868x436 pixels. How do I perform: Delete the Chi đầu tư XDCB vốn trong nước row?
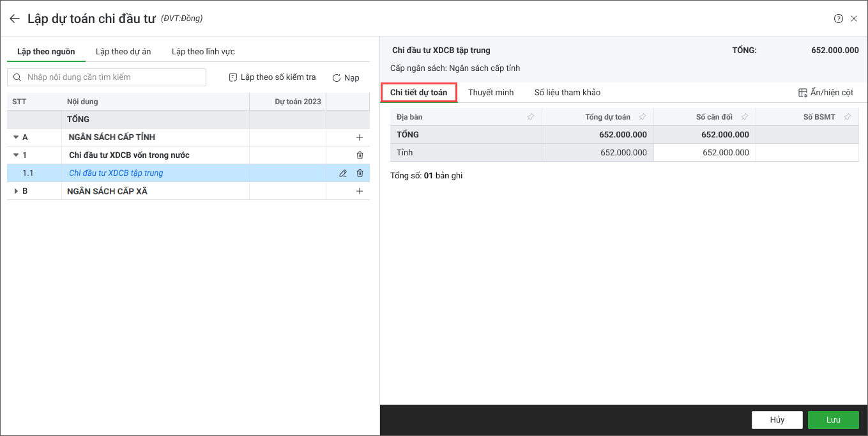coord(360,155)
